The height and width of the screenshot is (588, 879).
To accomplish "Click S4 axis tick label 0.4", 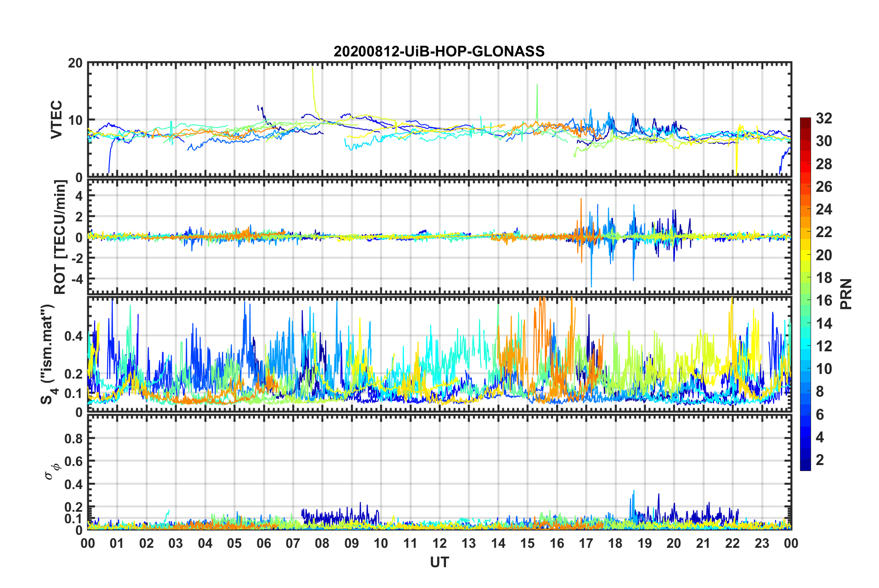I will coord(74,336).
